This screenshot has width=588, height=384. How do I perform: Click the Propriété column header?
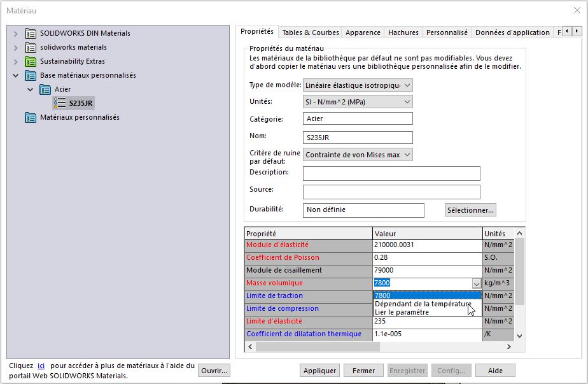[308, 234]
